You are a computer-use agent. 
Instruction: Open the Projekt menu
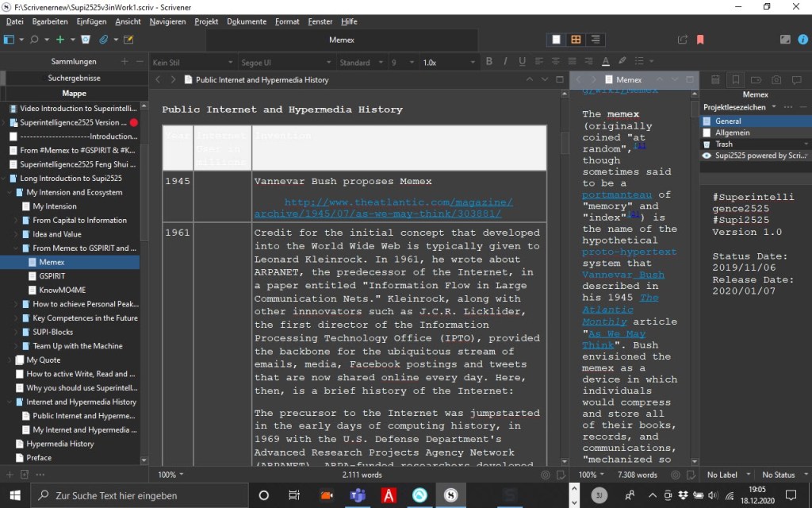(206, 21)
